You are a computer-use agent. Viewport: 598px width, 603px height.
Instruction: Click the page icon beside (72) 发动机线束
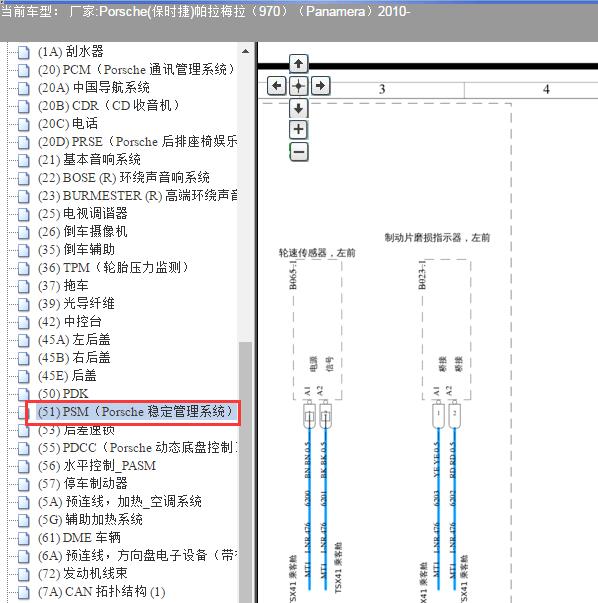point(23,574)
